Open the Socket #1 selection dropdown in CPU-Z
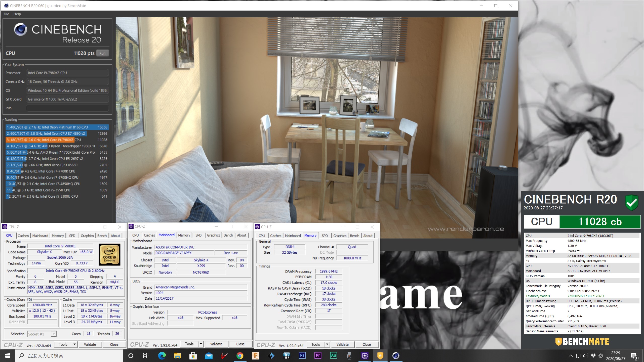 pyautogui.click(x=42, y=334)
